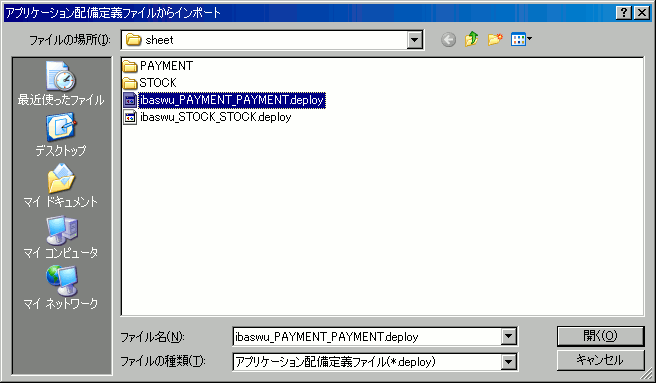Select the STOCK folder

(150, 83)
